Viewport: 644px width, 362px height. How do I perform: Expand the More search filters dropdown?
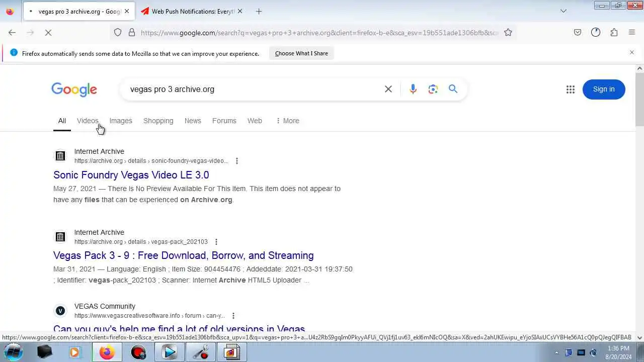[288, 121]
